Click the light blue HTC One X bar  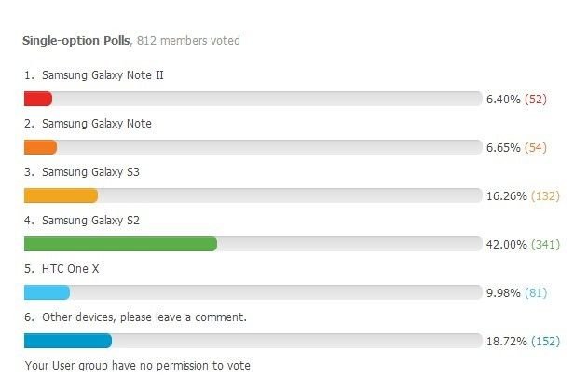click(x=47, y=292)
